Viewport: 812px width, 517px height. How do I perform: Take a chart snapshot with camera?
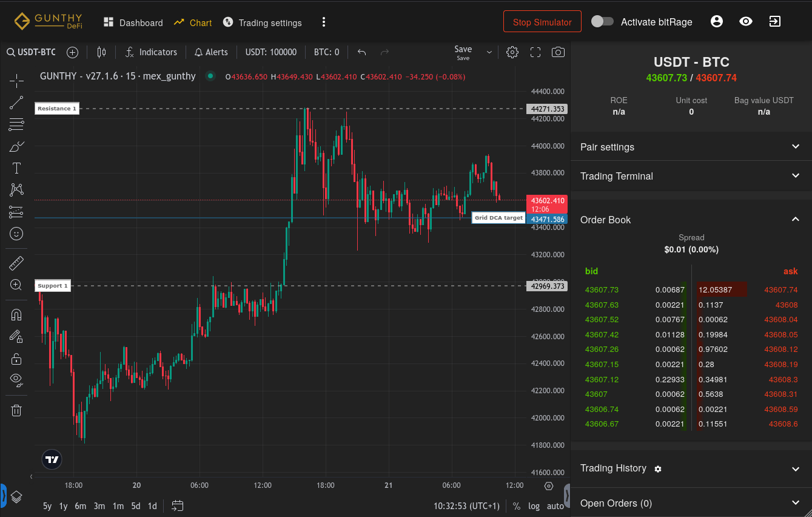(x=558, y=52)
